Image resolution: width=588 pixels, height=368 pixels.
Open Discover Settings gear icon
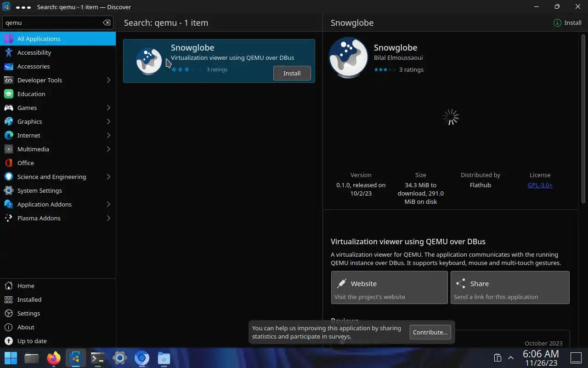9,313
